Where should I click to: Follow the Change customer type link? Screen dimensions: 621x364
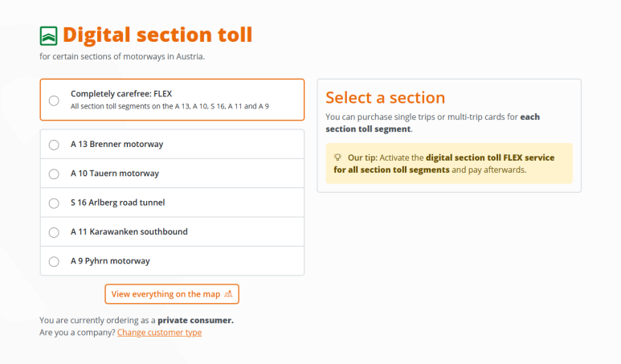[x=159, y=333]
